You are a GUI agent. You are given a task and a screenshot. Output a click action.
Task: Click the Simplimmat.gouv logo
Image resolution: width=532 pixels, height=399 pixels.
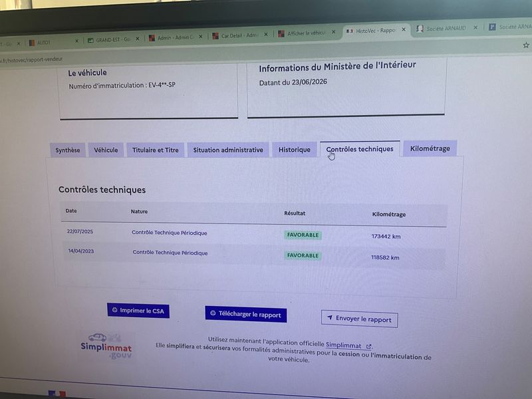[106, 345]
